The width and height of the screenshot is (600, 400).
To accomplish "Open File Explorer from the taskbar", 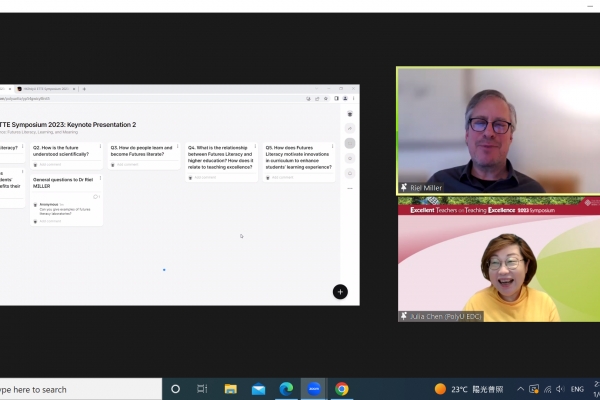I will tap(230, 389).
